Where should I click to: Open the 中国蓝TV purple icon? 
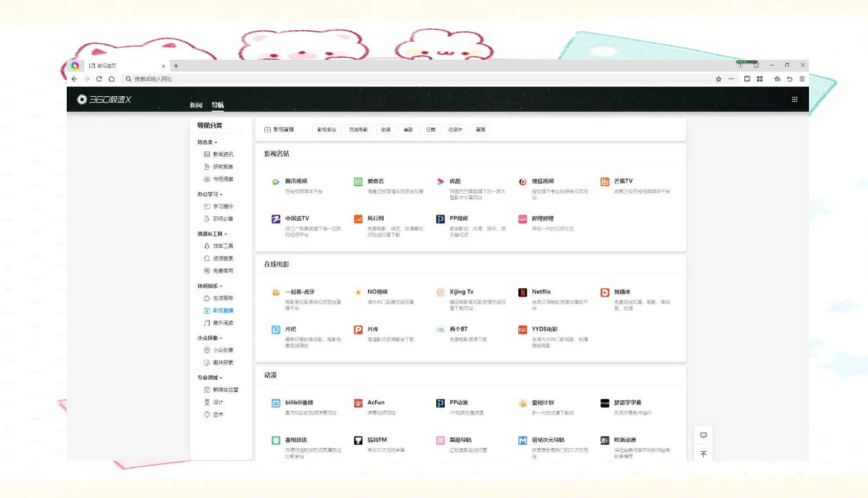click(276, 219)
